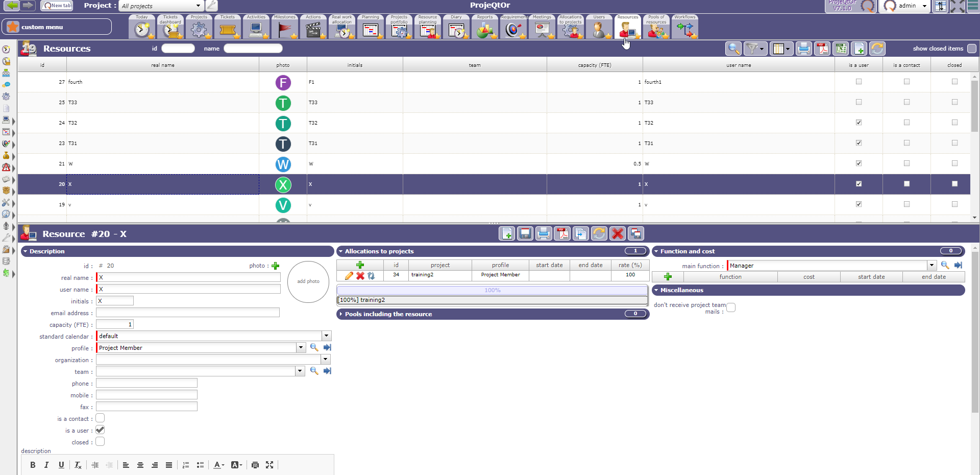Enable don't receive project team mails
This screenshot has width=980, height=475.
(x=731, y=307)
